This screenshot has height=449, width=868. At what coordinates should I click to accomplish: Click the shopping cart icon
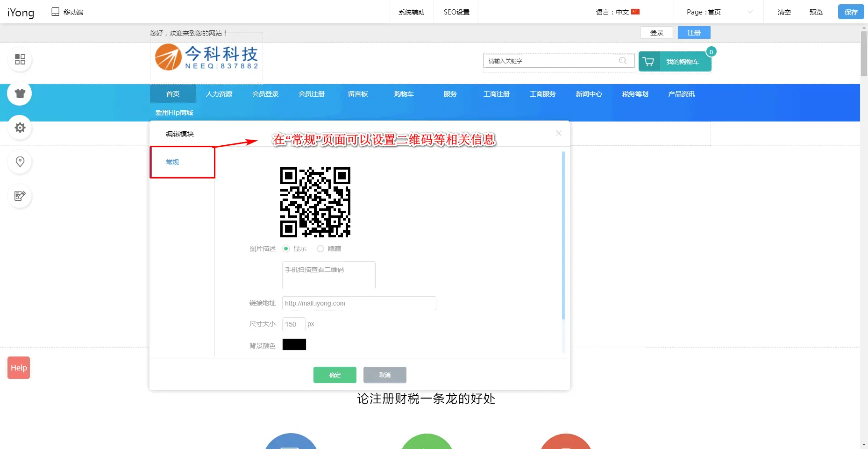648,62
